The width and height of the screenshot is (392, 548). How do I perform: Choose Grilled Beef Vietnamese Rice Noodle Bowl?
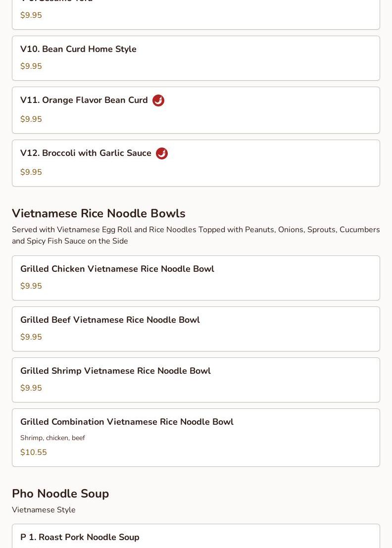[x=196, y=329]
